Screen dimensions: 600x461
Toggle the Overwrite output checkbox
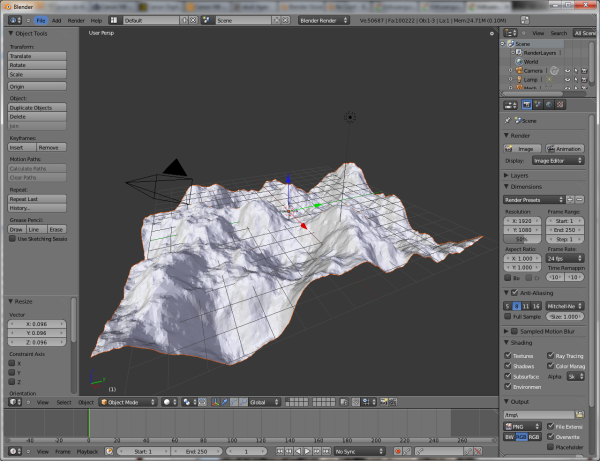[551, 436]
